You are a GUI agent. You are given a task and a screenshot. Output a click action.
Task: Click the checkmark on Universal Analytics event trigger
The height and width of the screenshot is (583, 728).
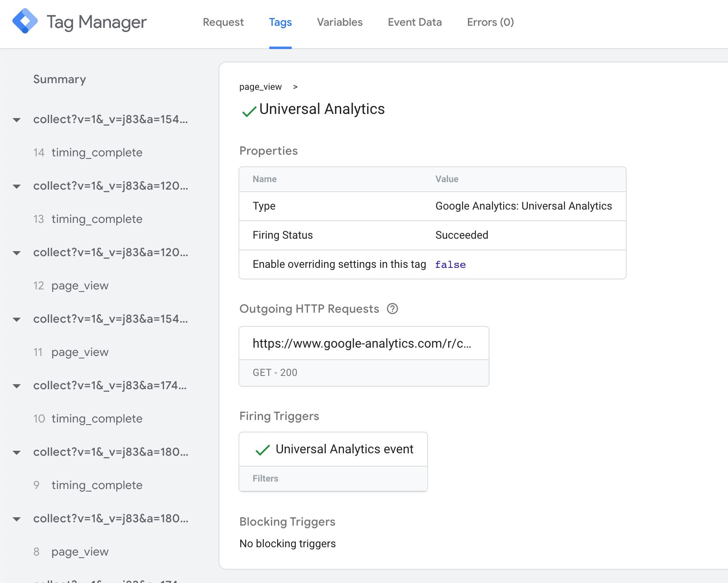tap(263, 450)
